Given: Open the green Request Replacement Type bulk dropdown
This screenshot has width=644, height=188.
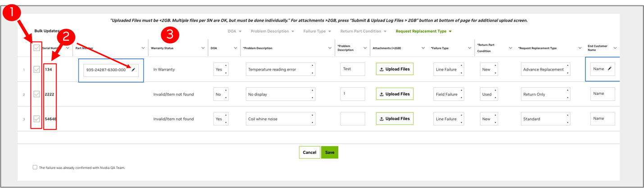Looking at the screenshot, I should pos(424,31).
